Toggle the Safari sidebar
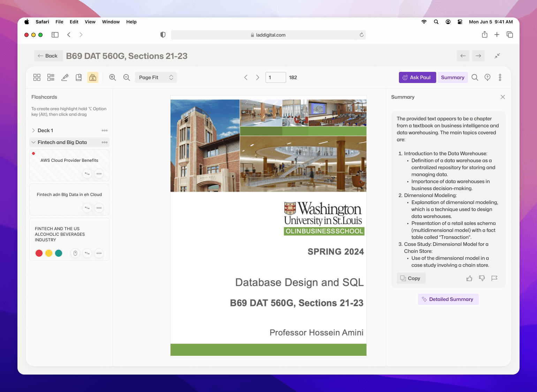The height and width of the screenshot is (392, 537). click(x=55, y=35)
